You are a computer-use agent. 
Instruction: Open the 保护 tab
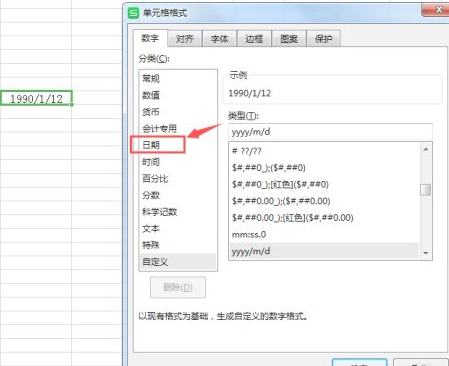(323, 39)
